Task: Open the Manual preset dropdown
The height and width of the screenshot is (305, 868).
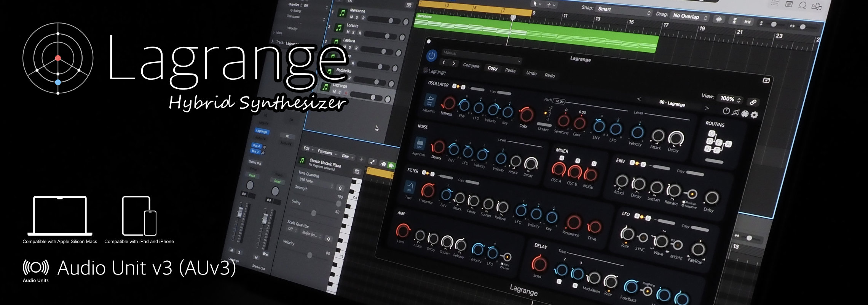Action: click(x=481, y=56)
